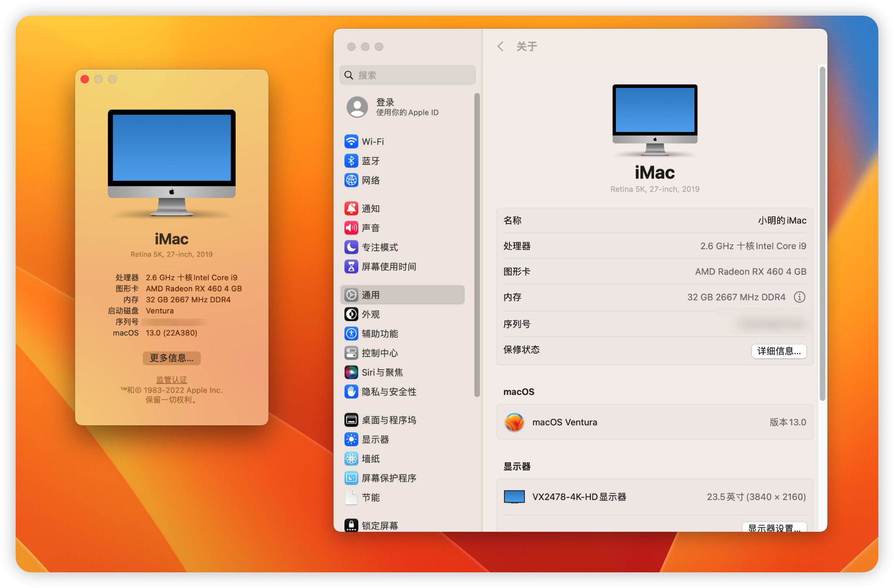Click the VX2478-4K-HD monitor icon
Screen dimensions: 894x588
[x=514, y=497]
